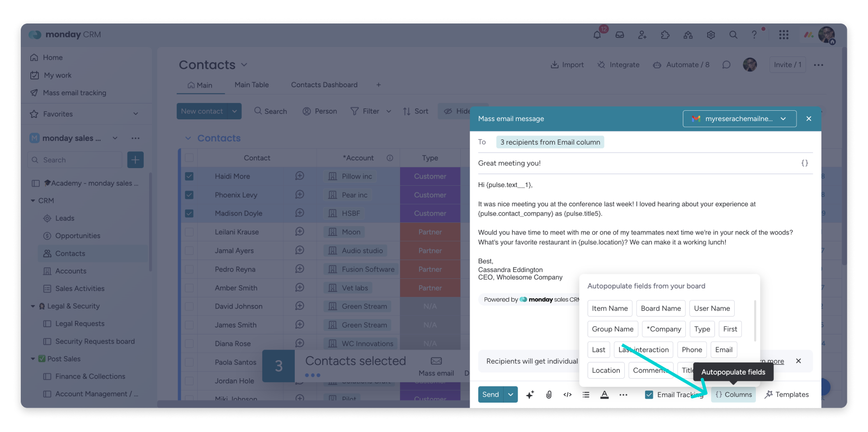Select the Leilani Krause contact checkbox

(189, 232)
